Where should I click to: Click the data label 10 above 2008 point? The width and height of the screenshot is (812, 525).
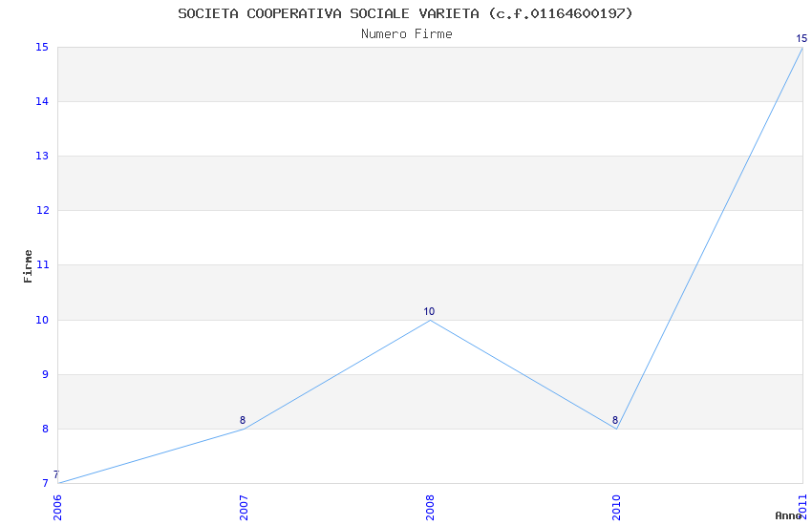coord(429,312)
